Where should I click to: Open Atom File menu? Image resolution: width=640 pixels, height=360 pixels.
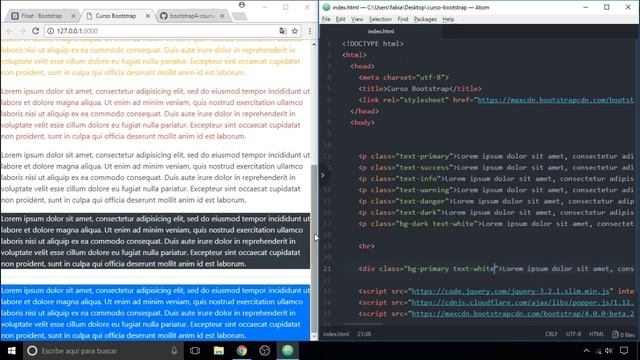point(326,19)
